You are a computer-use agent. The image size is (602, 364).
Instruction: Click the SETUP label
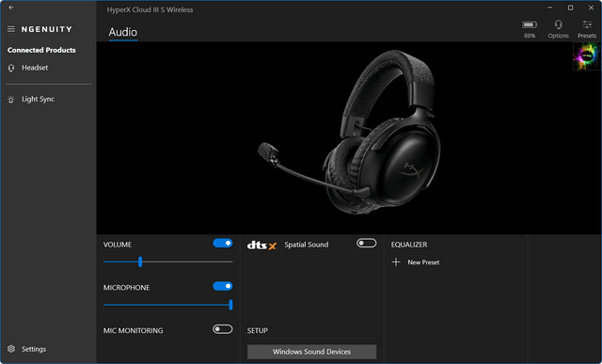[258, 330]
